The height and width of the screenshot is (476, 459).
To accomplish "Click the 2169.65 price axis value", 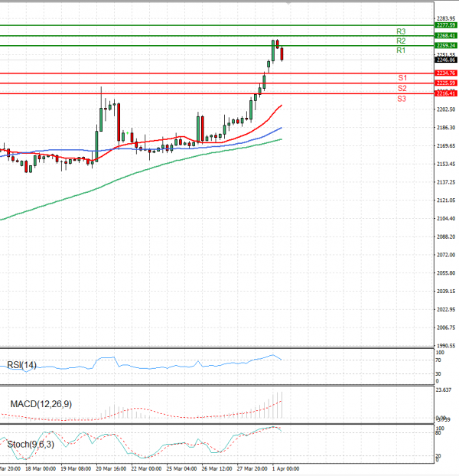I will tap(446, 145).
